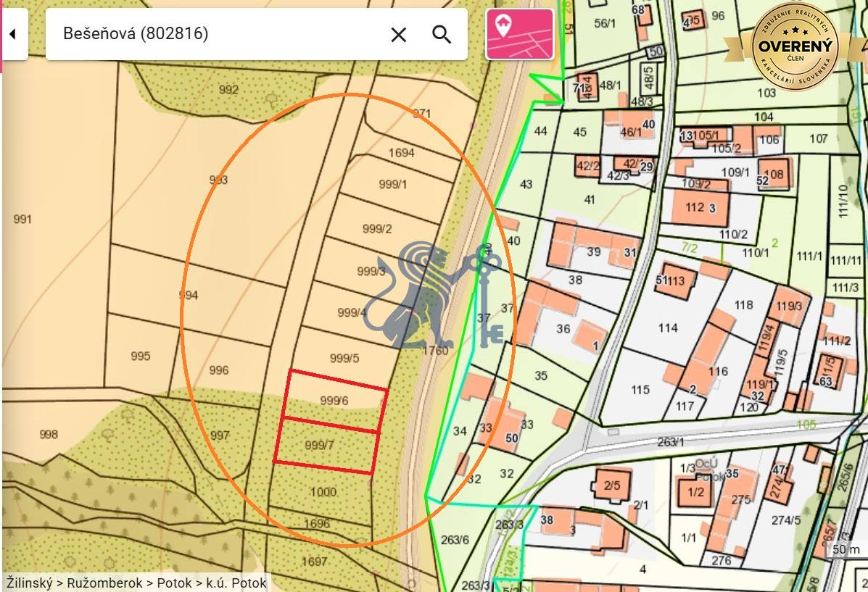Click the 50 m scale bar
This screenshot has width=868, height=592.
point(846,550)
